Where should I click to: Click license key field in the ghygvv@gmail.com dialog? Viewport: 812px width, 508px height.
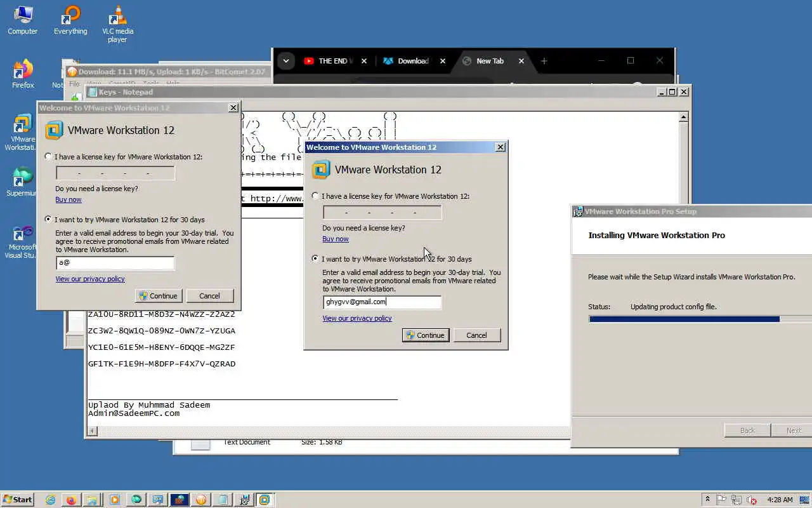[x=383, y=213]
